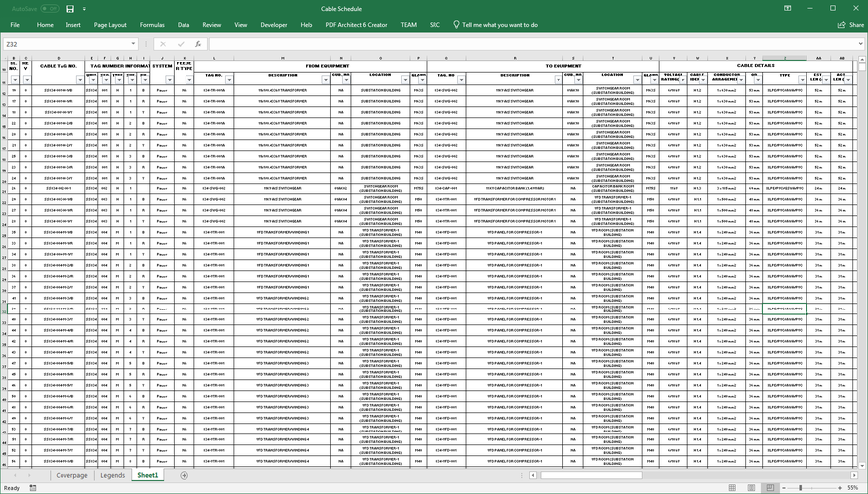Open CONDUCTOR ARRANGEMENT filter dropdown

point(741,80)
